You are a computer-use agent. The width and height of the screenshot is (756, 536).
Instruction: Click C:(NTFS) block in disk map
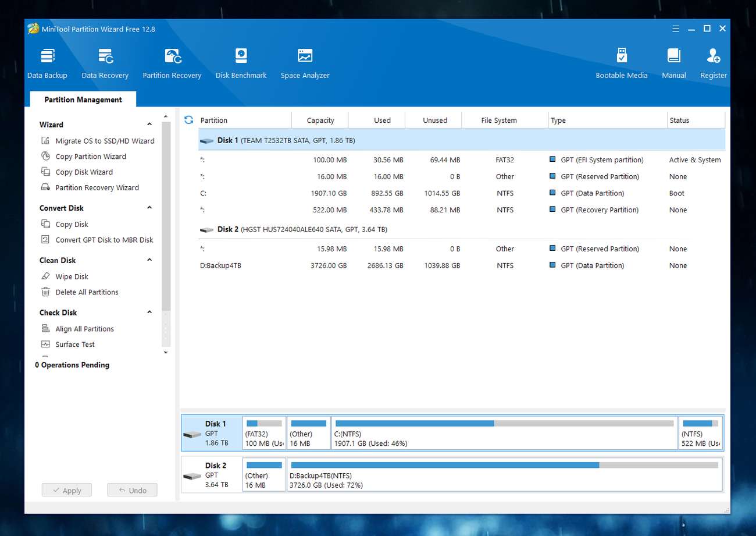[x=505, y=433]
